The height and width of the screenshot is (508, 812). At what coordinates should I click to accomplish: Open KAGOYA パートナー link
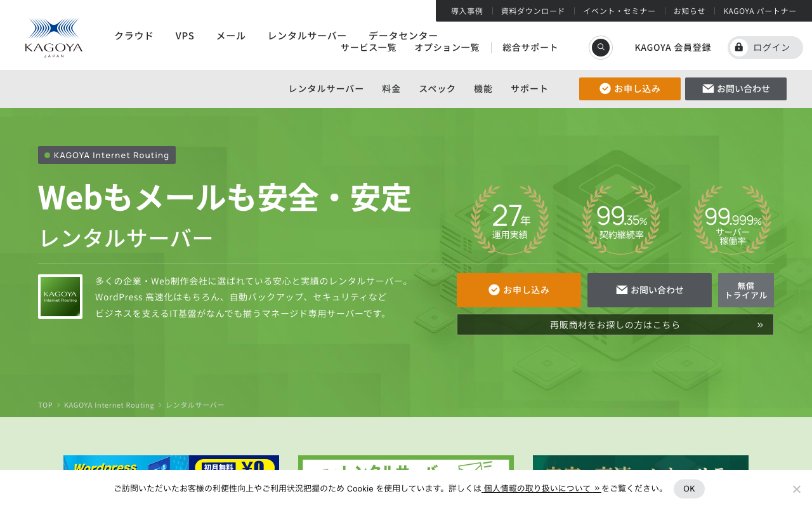click(x=760, y=11)
